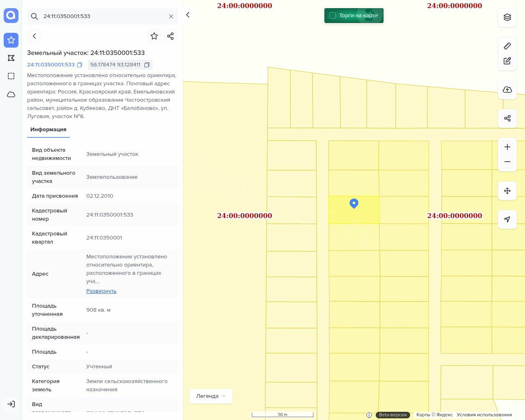
Task: Click the blue parcel marker on map
Action: (354, 203)
